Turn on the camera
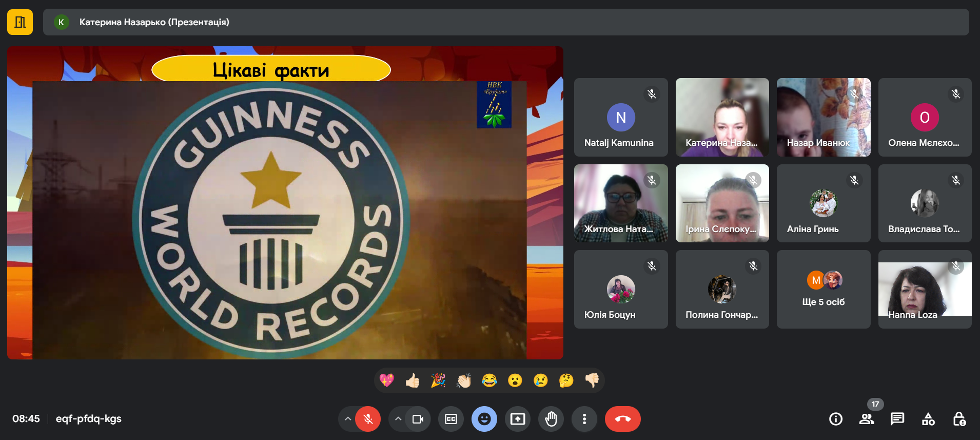 pyautogui.click(x=418, y=419)
